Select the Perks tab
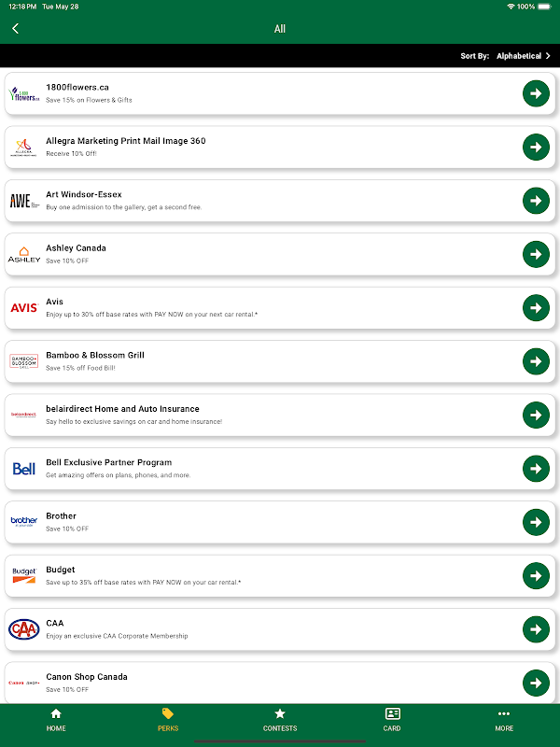The width and height of the screenshot is (560, 747). click(168, 719)
